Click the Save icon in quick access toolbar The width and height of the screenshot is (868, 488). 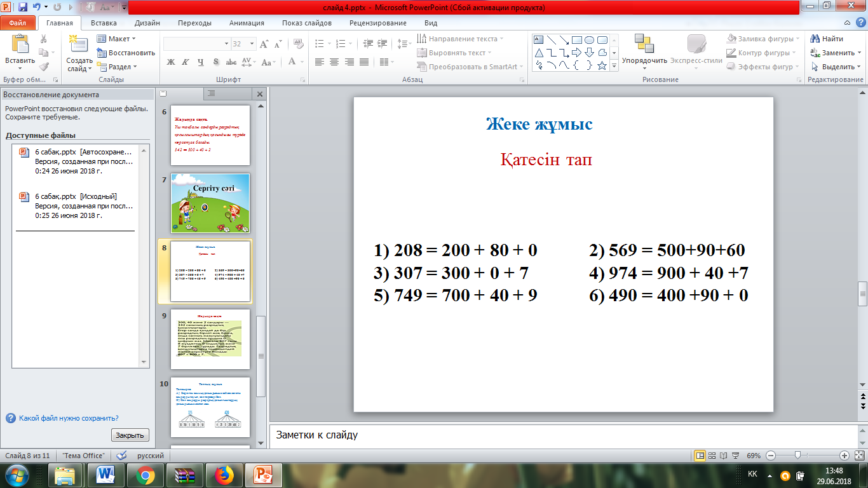[23, 8]
